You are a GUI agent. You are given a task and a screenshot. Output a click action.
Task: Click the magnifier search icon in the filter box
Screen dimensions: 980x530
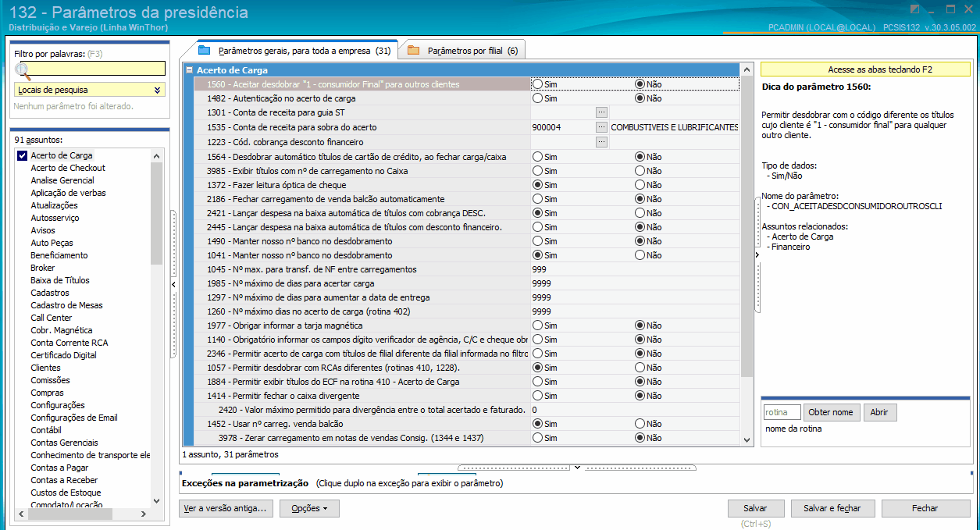(x=23, y=70)
